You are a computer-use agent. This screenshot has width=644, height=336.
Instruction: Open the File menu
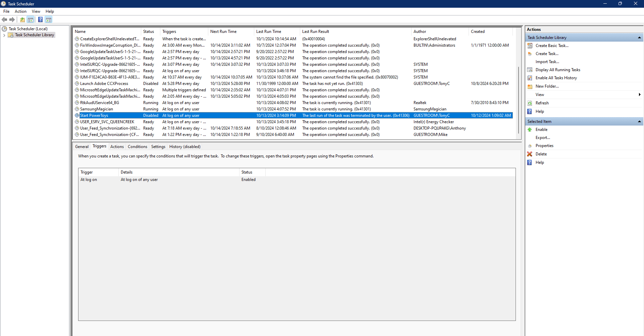tap(6, 11)
